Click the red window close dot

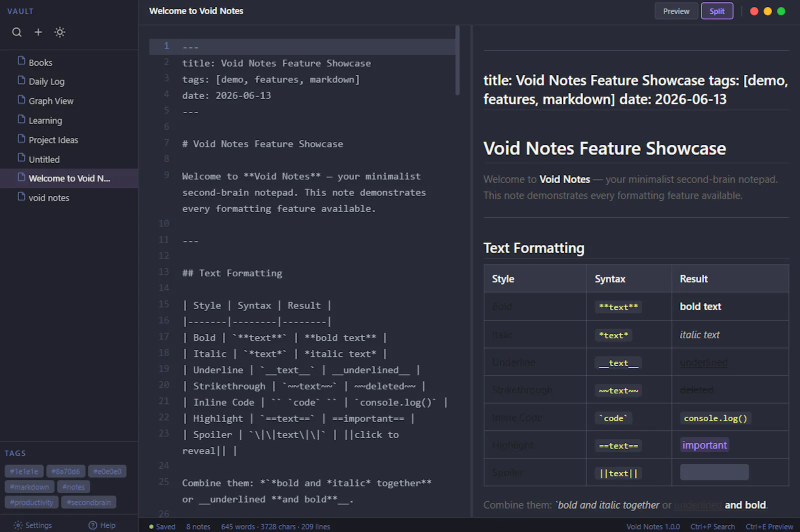[754, 11]
